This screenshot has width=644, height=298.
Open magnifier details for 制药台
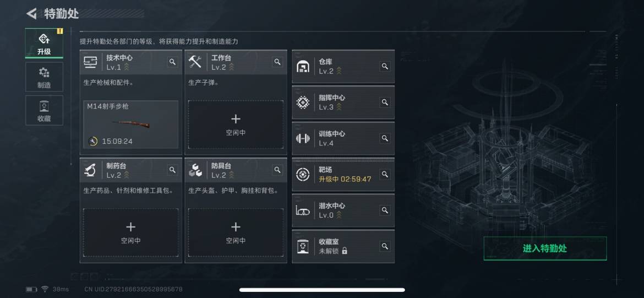pos(172,170)
